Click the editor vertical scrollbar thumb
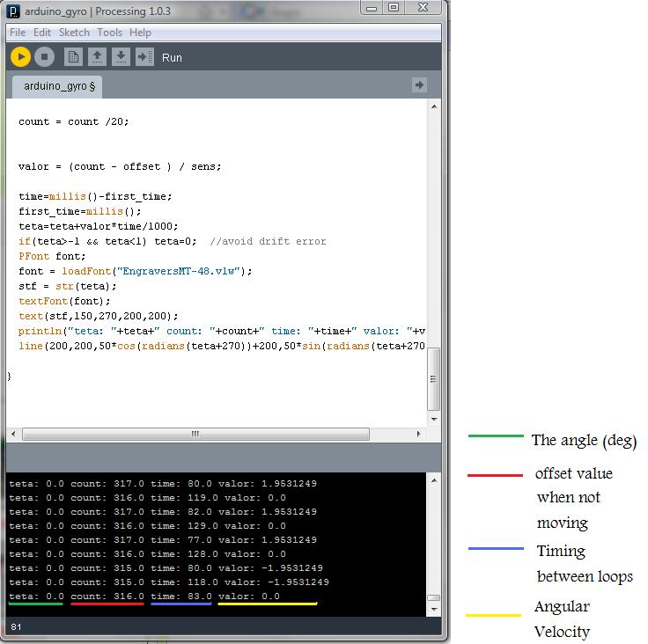 pyautogui.click(x=433, y=379)
